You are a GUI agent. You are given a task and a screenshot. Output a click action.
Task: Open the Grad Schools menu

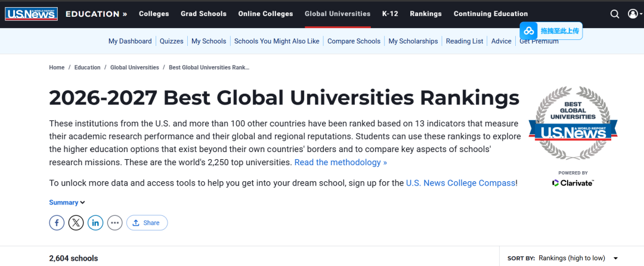pyautogui.click(x=204, y=14)
